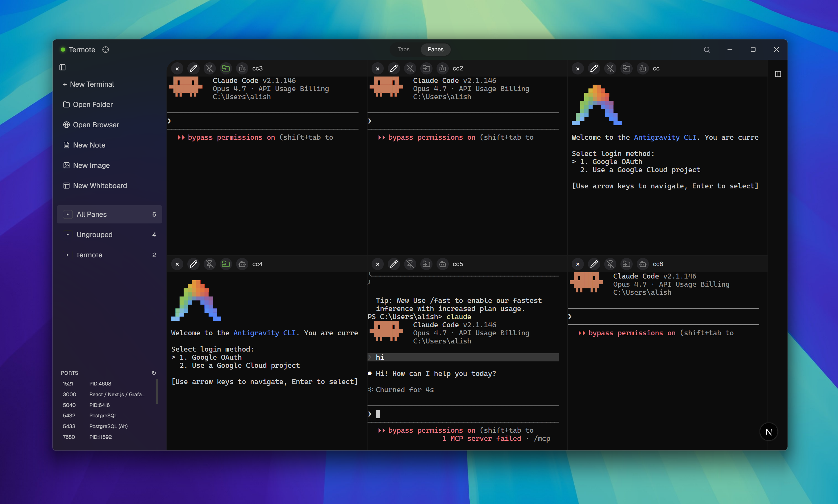Image resolution: width=838 pixels, height=504 pixels.
Task: Close the pane named cc
Action: click(x=578, y=69)
